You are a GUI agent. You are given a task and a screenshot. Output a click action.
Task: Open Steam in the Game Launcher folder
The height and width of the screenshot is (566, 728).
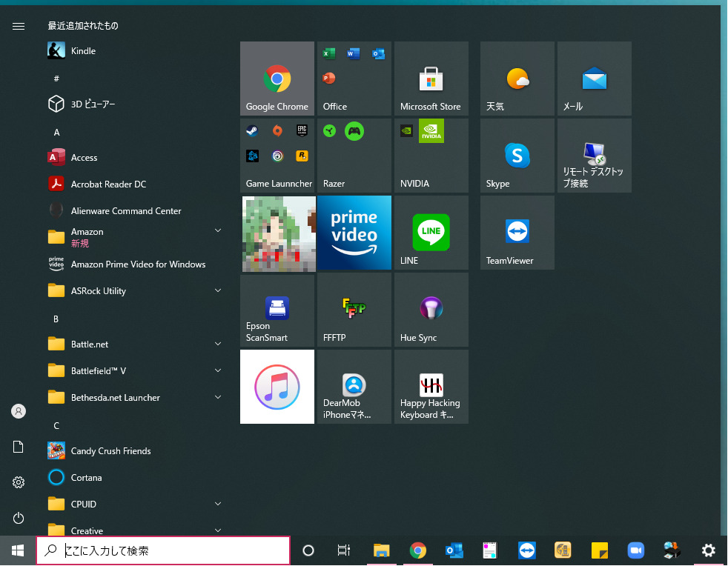click(252, 131)
